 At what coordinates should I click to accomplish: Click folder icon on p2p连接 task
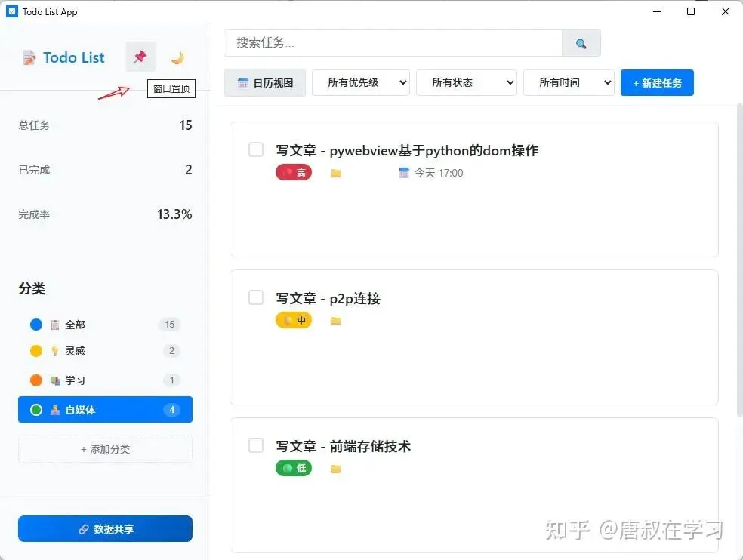(336, 321)
